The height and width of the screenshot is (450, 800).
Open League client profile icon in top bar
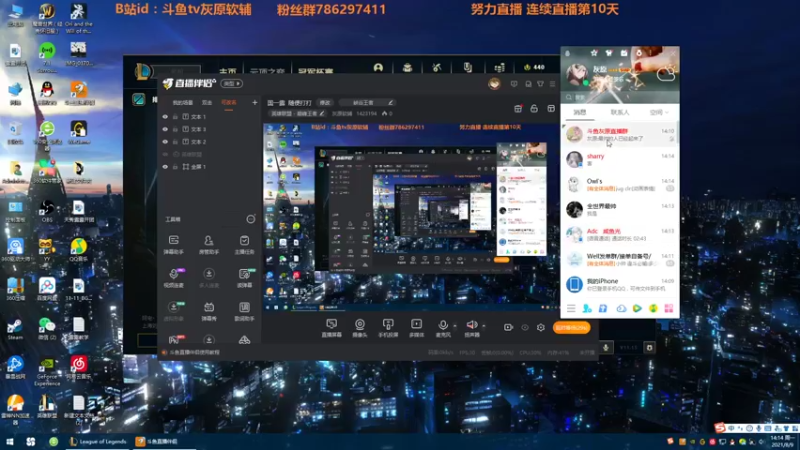click(x=378, y=67)
